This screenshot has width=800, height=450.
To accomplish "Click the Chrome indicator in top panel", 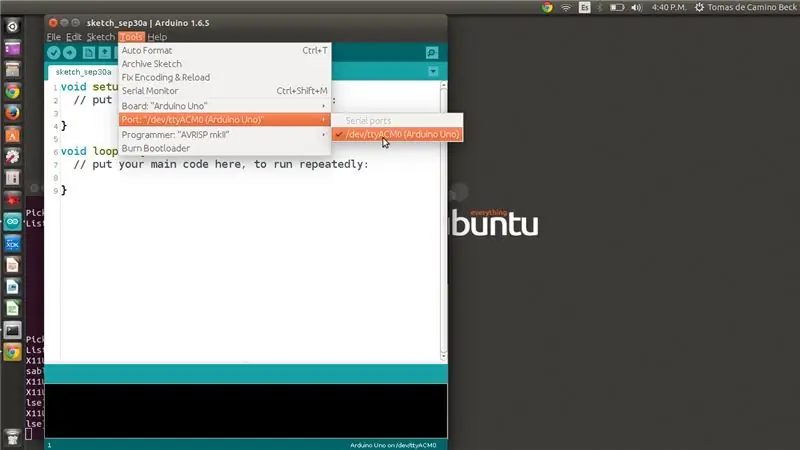I will (547, 7).
